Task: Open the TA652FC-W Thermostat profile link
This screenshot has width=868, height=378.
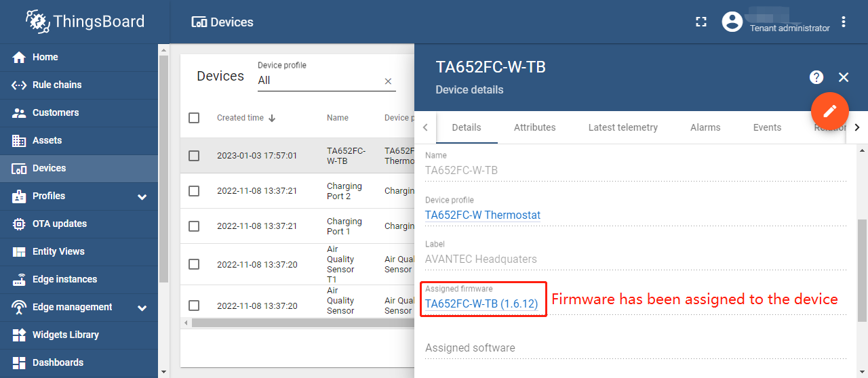Action: coord(483,215)
